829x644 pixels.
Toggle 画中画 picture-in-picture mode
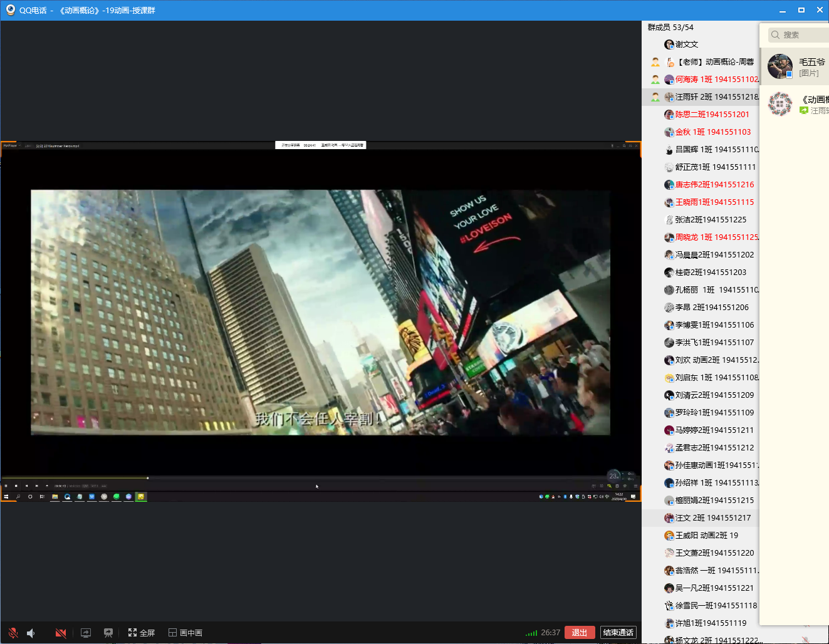pos(185,633)
